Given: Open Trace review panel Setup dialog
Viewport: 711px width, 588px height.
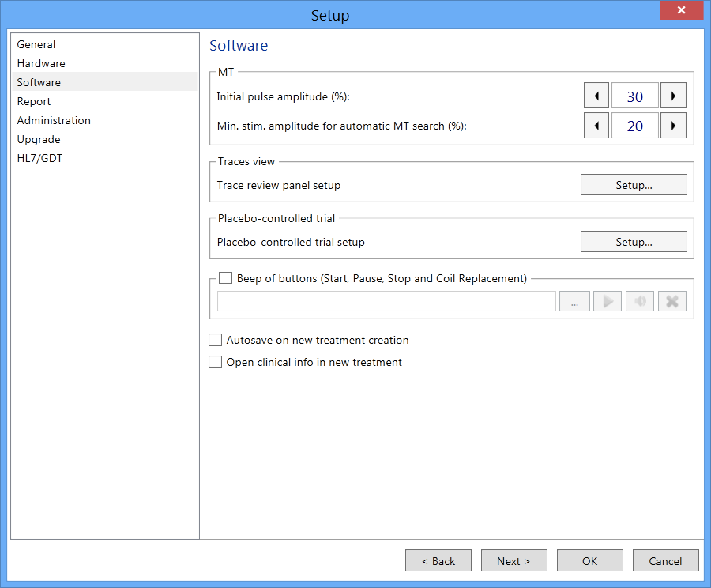Looking at the screenshot, I should [x=634, y=185].
